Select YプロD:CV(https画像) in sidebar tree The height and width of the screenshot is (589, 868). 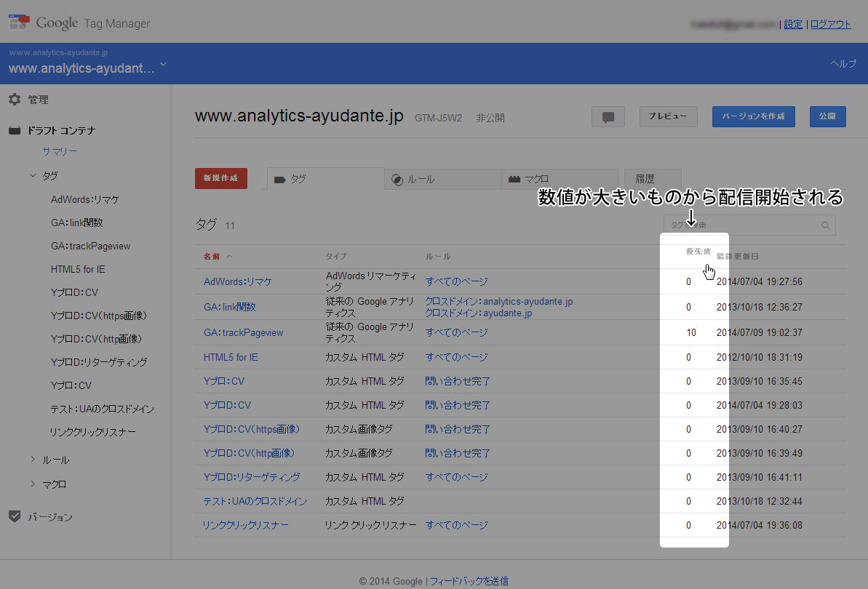click(98, 316)
